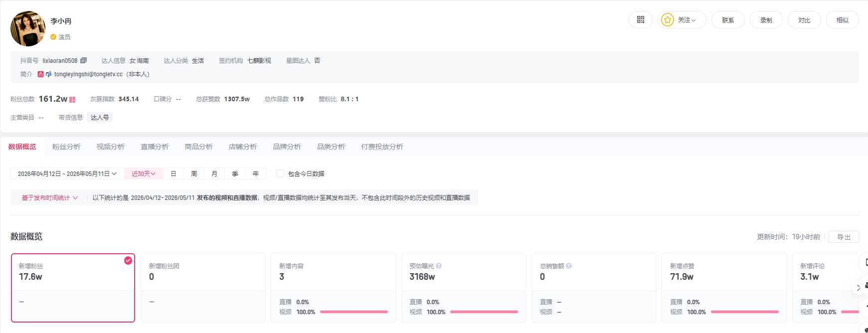Click 新增内容 video percentage bar

[354, 312]
